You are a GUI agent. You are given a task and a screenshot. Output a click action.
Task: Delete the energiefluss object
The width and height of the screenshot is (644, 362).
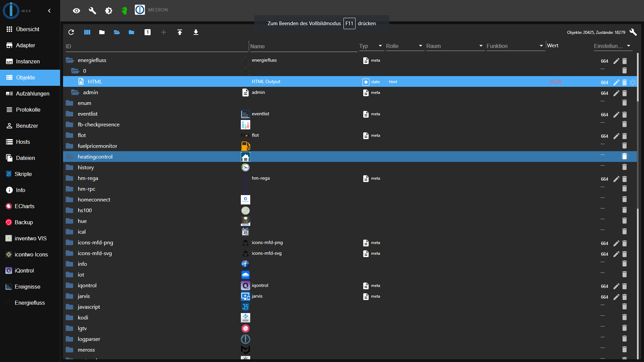point(625,61)
